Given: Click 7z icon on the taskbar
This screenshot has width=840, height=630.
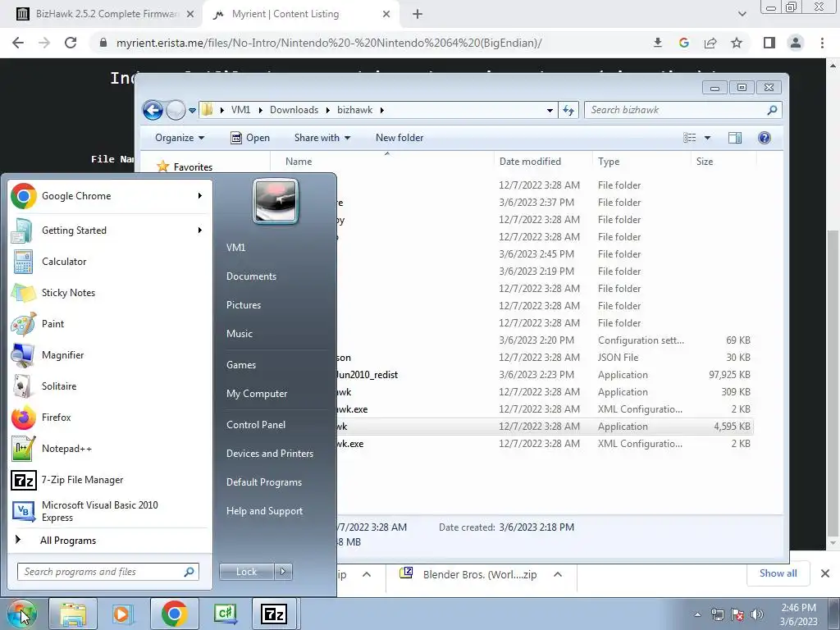Looking at the screenshot, I should point(274,614).
